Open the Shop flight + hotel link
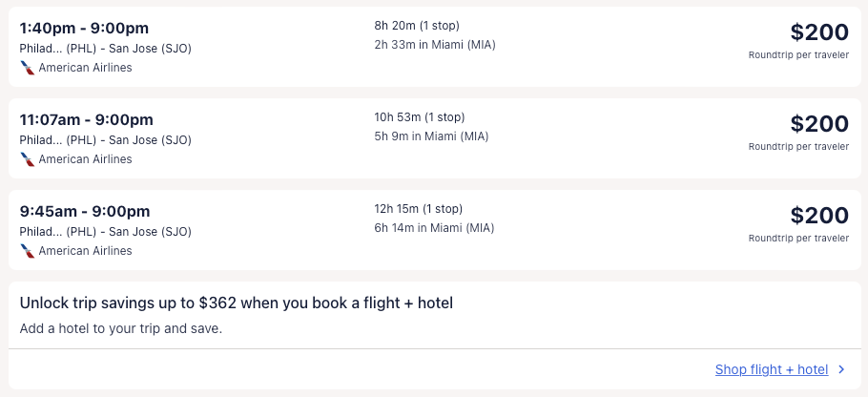The width and height of the screenshot is (868, 397). [x=771, y=369]
